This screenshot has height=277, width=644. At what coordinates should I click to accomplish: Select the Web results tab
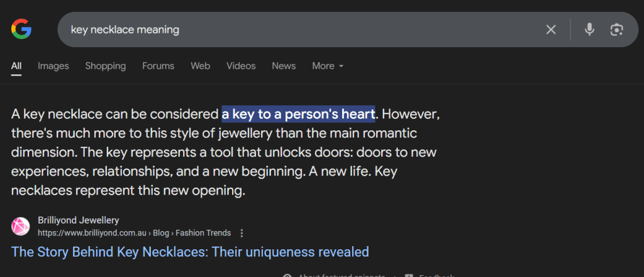[x=200, y=66]
